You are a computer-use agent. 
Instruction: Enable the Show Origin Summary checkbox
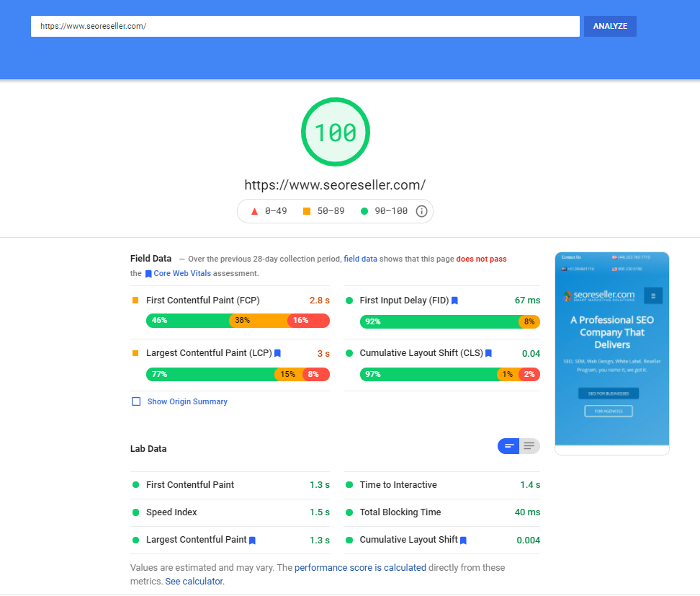[x=136, y=401]
